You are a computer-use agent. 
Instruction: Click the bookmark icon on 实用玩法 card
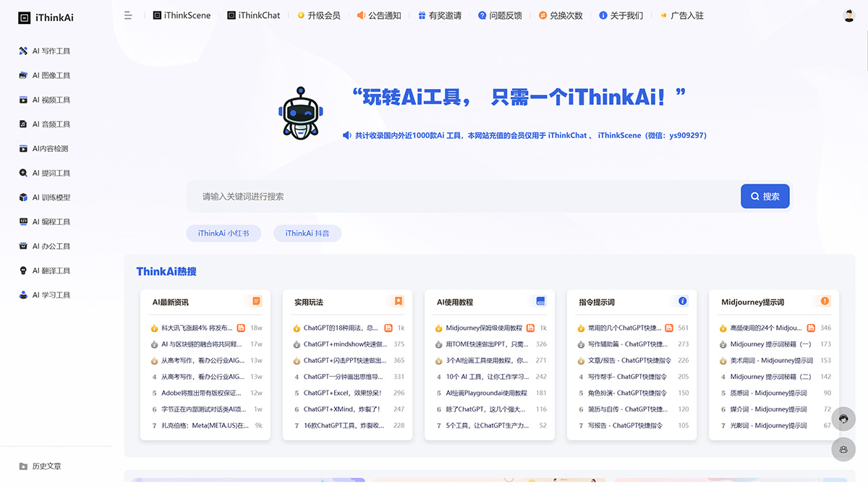[x=399, y=301]
